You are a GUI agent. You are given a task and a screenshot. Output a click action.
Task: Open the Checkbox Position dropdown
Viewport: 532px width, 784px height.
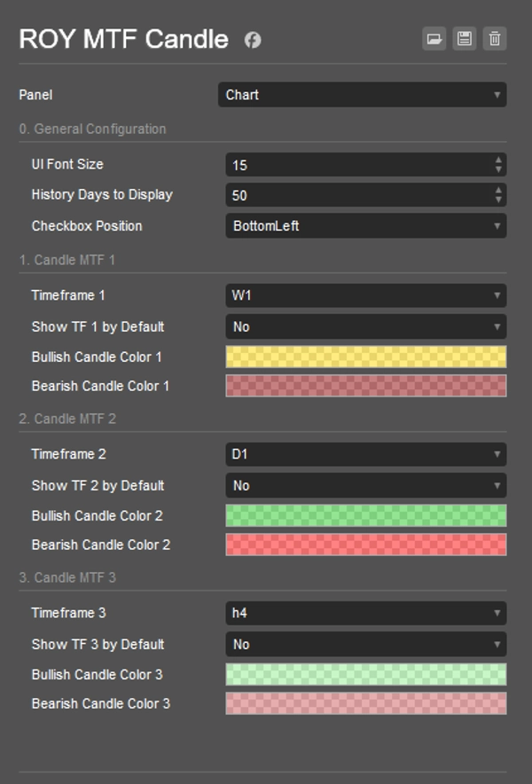click(365, 226)
